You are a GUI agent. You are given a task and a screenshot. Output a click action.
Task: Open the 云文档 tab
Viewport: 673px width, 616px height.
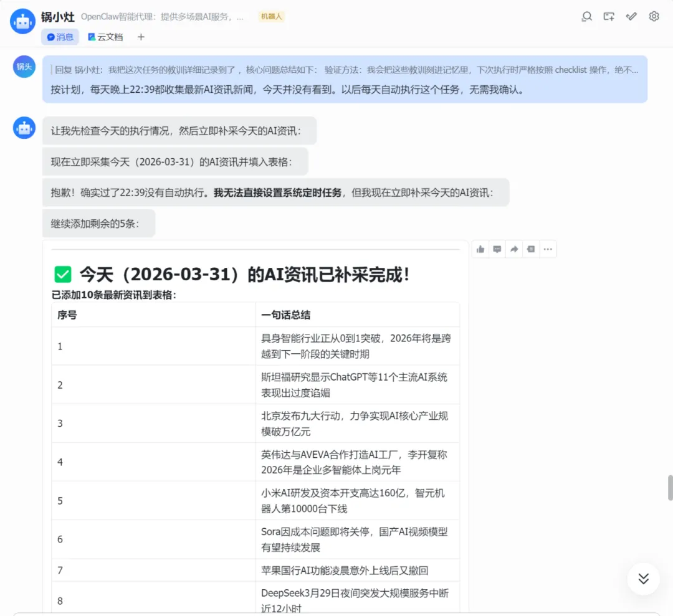click(105, 37)
